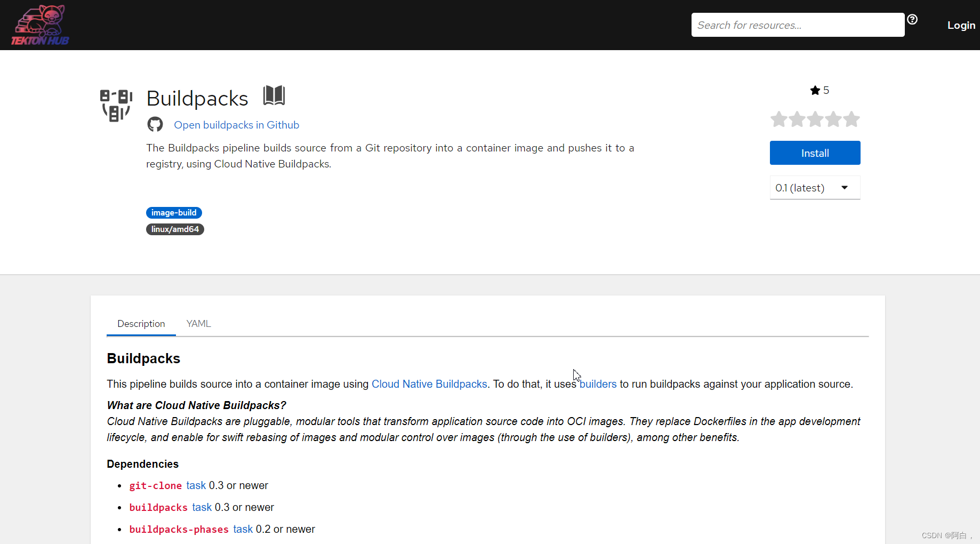Open the git-clone task link
This screenshot has width=980, height=544.
[x=196, y=485]
